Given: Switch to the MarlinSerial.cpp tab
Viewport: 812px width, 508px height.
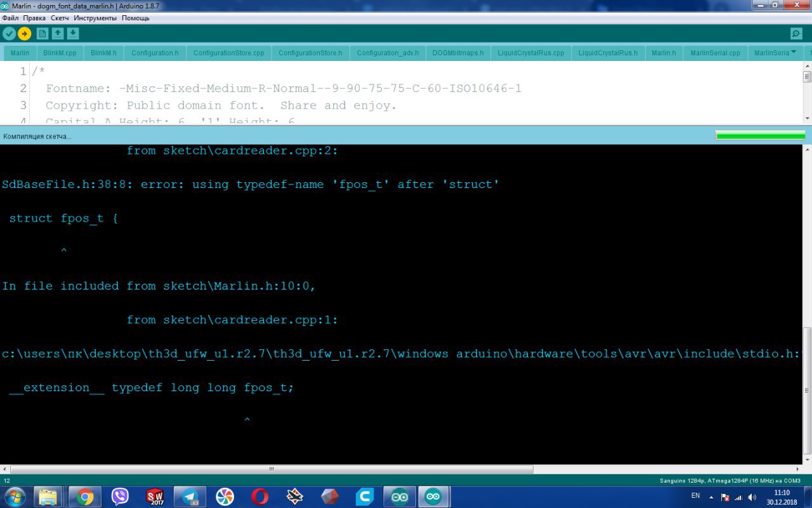Looking at the screenshot, I should click(715, 53).
